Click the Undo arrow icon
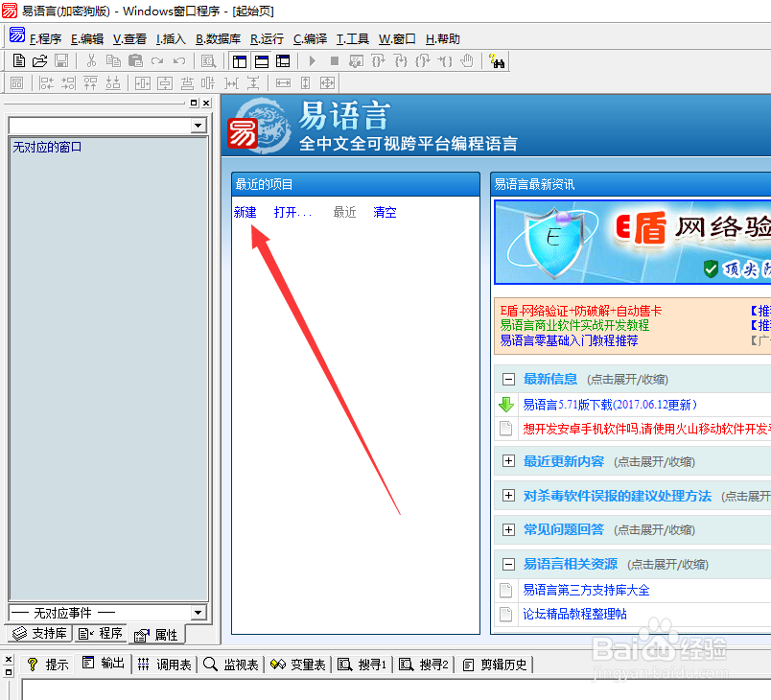Viewport: 771px width, 700px height. [x=179, y=61]
